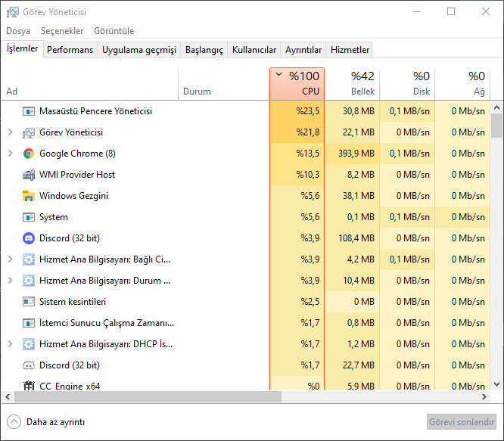Click the Windows Gezgini folder icon

click(x=29, y=196)
